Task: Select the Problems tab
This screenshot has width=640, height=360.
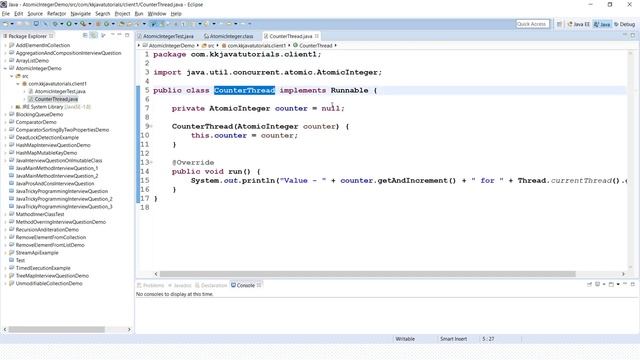Action: click(151, 285)
